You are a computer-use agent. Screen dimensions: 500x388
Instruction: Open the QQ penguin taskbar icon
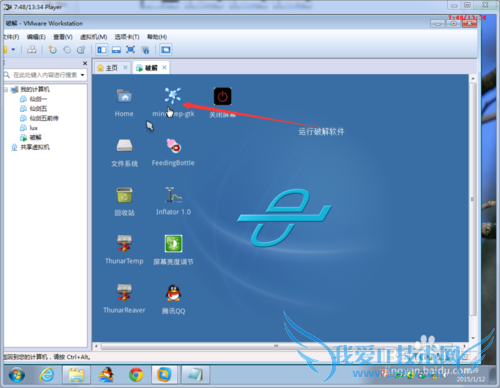pyautogui.click(x=106, y=375)
